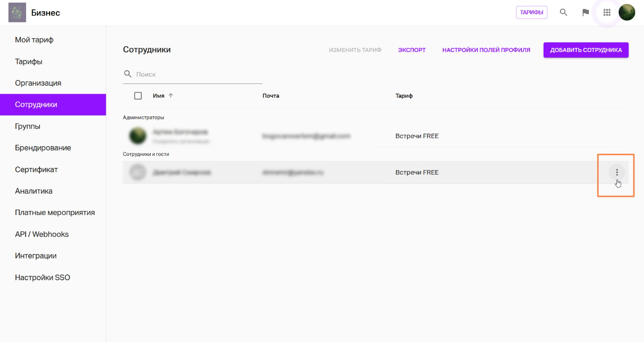Viewport: 644px width, 342px height.
Task: Click Встречи FREE in the employee row
Action: [417, 172]
